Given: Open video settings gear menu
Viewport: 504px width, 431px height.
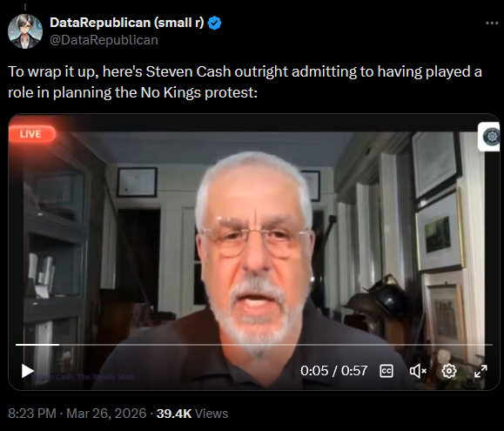Looking at the screenshot, I should click(449, 371).
